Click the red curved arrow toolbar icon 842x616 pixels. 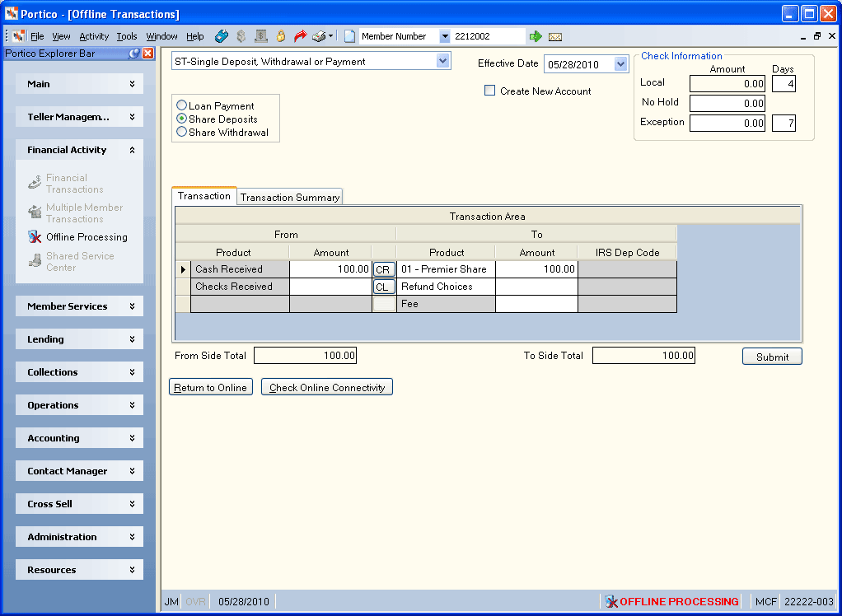pyautogui.click(x=300, y=36)
